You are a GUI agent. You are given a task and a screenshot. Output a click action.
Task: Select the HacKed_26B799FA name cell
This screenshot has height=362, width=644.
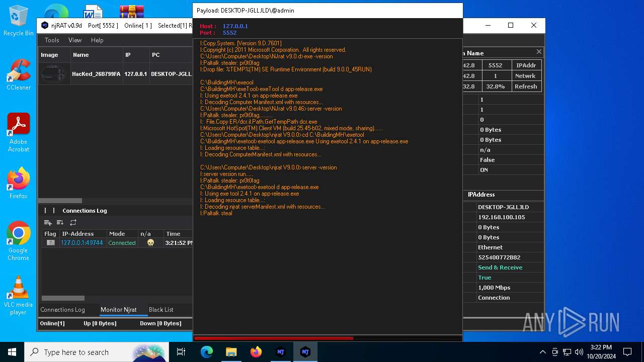(x=96, y=74)
